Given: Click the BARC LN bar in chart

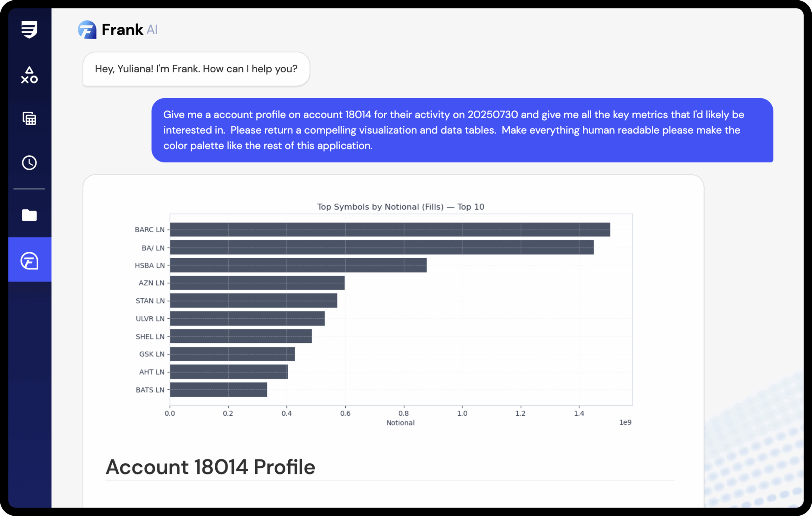Looking at the screenshot, I should pos(390,229).
